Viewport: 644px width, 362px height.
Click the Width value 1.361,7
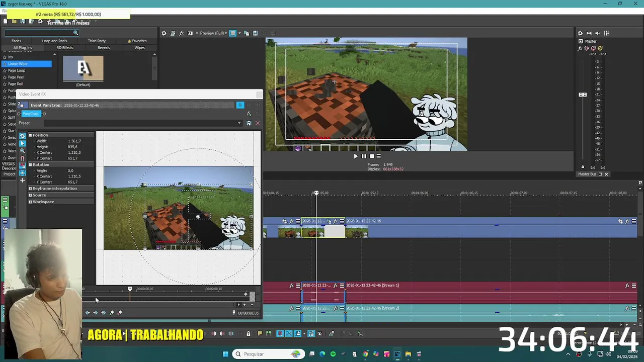coord(74,141)
